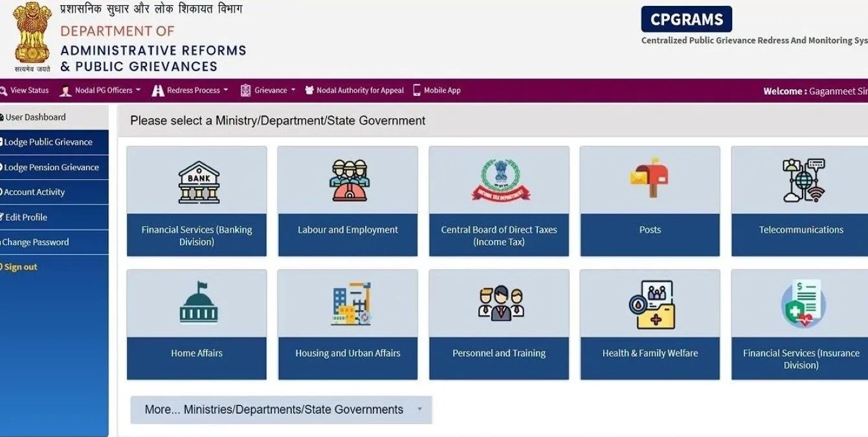Click 'Please select a Ministry/Department/State Government' heading

pos(278,120)
